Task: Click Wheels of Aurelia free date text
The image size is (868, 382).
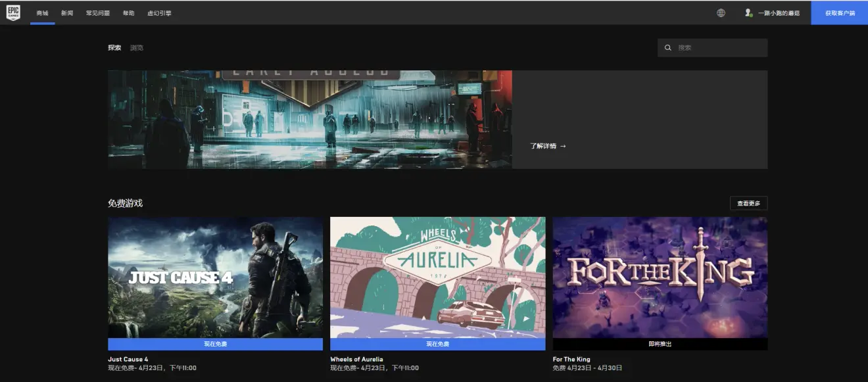Action: click(374, 368)
